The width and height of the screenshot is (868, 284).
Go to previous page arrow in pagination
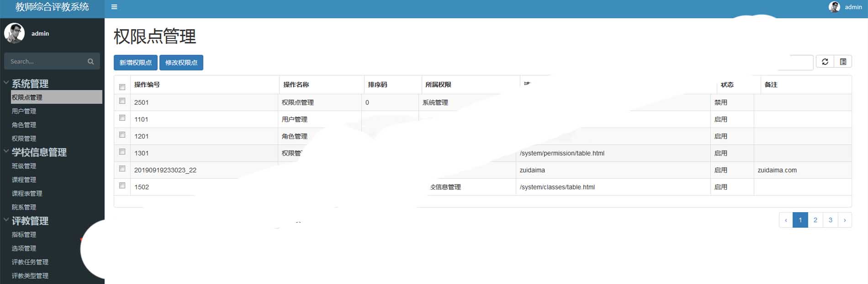[786, 220]
